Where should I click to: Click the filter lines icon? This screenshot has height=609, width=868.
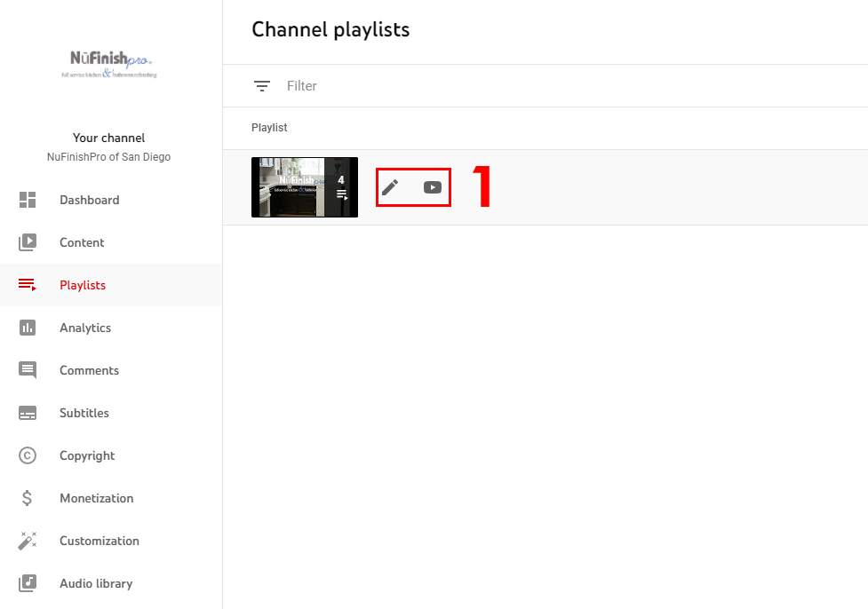pos(262,86)
